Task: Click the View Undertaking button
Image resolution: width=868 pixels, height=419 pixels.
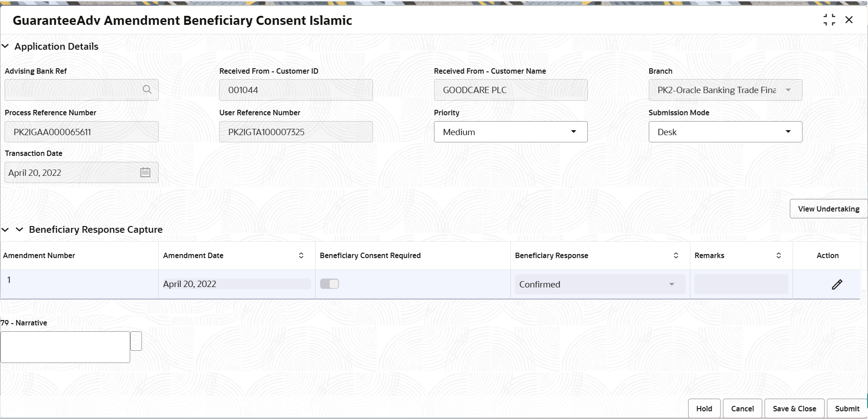Action: (x=829, y=209)
